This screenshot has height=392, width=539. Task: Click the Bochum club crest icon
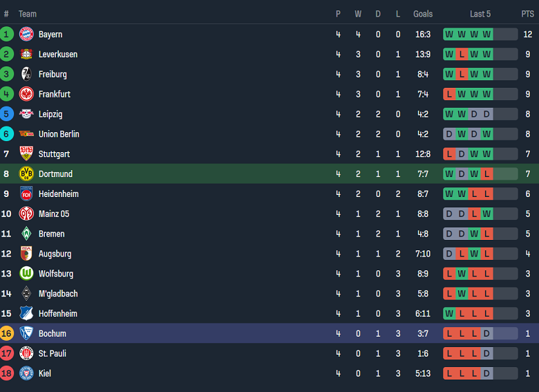(26, 333)
